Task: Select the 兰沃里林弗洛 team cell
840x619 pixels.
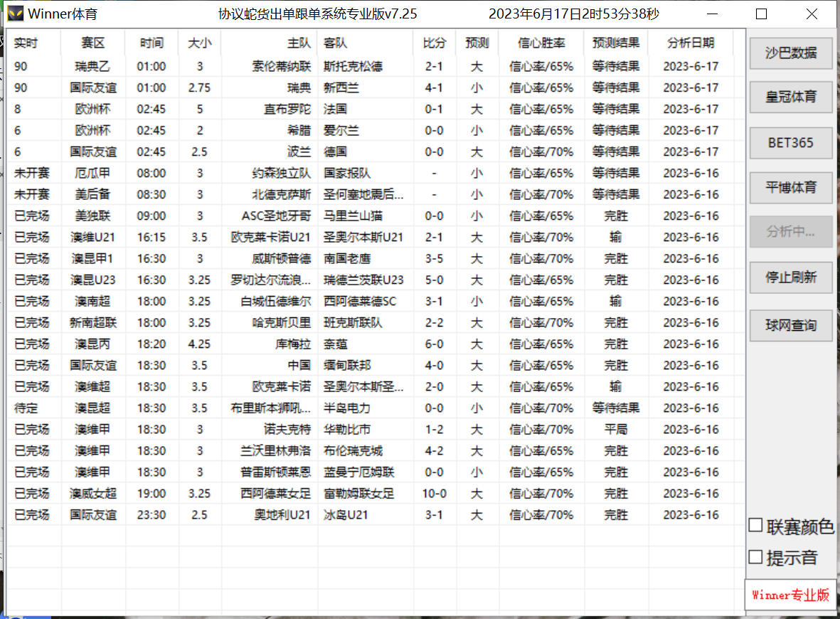Action: click(275, 450)
